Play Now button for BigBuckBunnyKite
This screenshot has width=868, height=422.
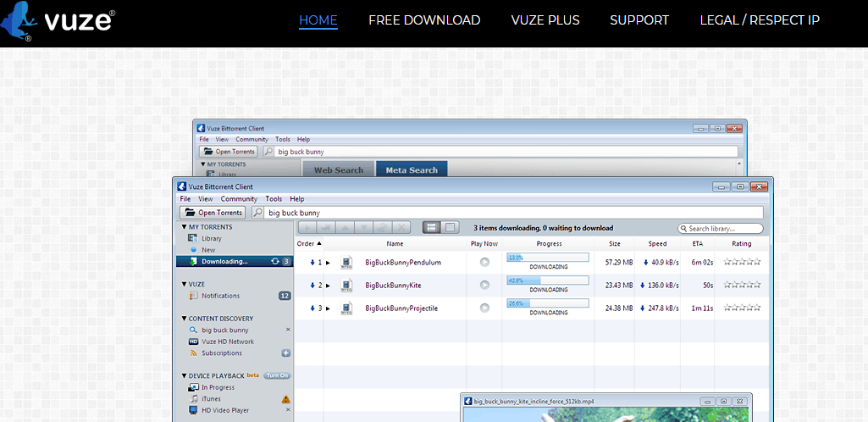(484, 286)
